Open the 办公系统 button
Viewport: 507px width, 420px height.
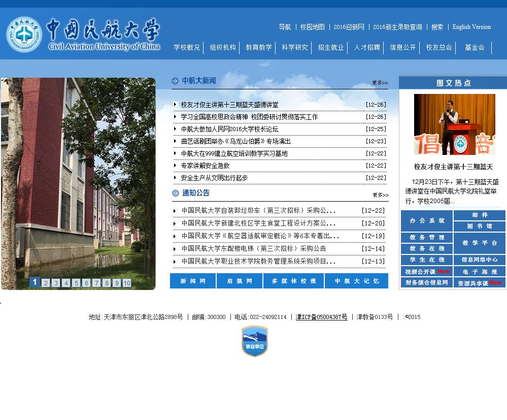(x=427, y=221)
